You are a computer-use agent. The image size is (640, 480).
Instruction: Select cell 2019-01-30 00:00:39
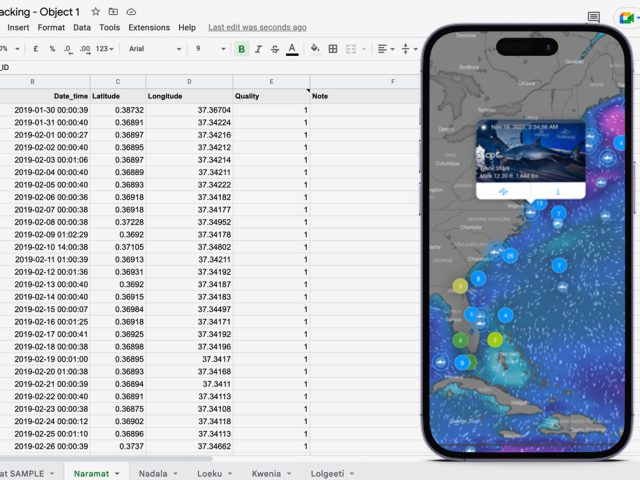[x=45, y=110]
